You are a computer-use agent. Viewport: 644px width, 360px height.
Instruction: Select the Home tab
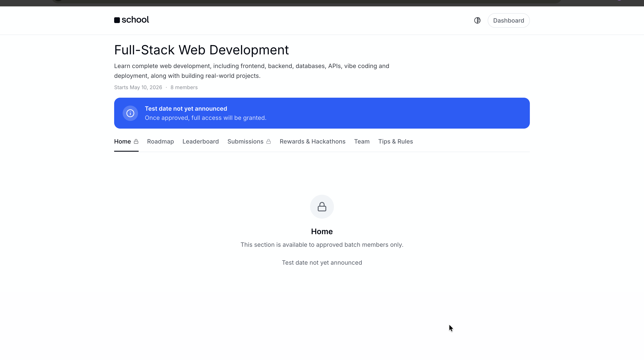coord(122,141)
